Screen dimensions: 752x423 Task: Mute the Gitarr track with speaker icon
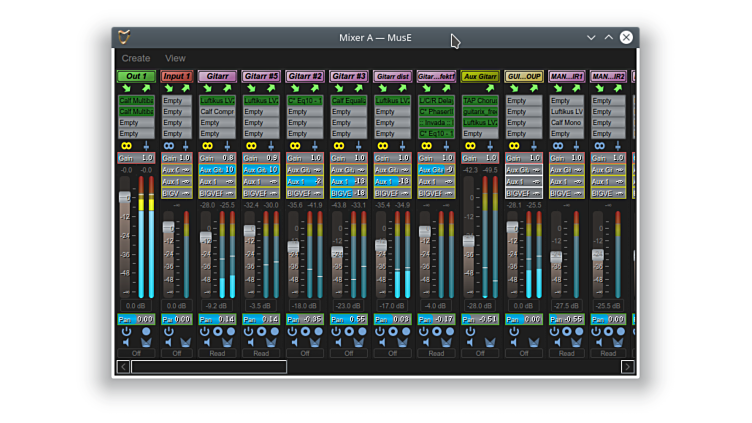pyautogui.click(x=207, y=342)
